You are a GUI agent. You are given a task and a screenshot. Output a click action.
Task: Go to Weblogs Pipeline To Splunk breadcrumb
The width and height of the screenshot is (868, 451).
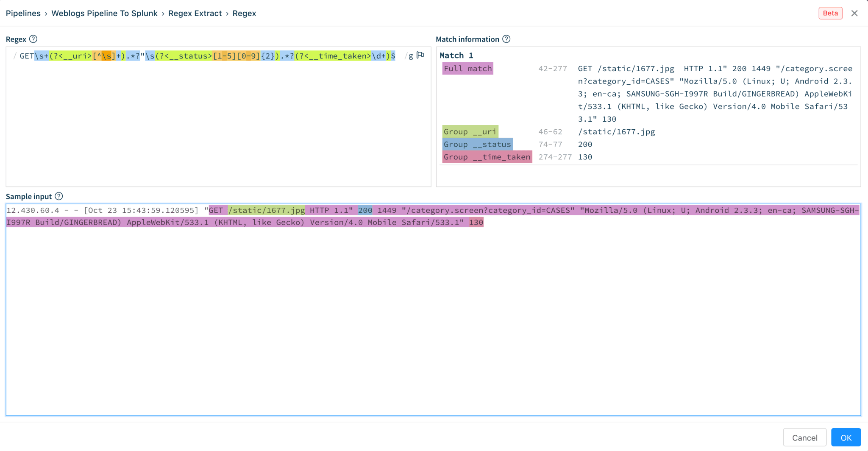(x=104, y=13)
